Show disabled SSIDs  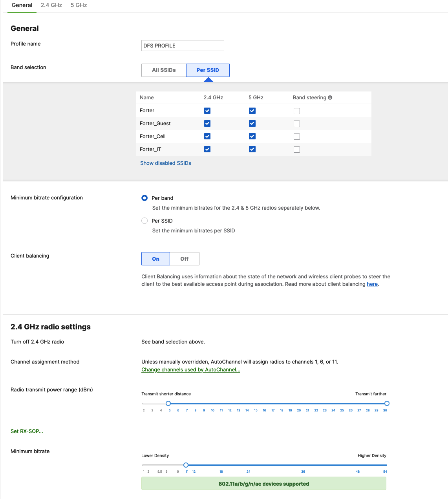[x=165, y=163]
